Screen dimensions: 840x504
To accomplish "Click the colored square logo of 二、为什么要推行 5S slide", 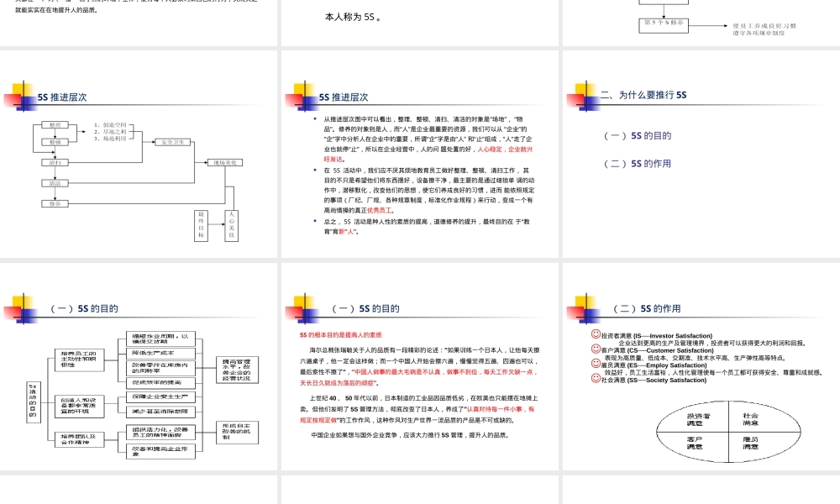I will coord(584,96).
